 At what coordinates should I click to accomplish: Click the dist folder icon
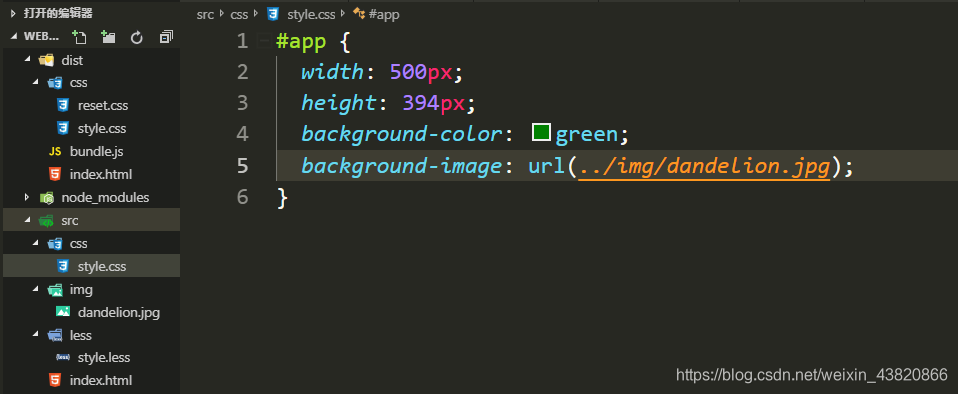(x=46, y=60)
